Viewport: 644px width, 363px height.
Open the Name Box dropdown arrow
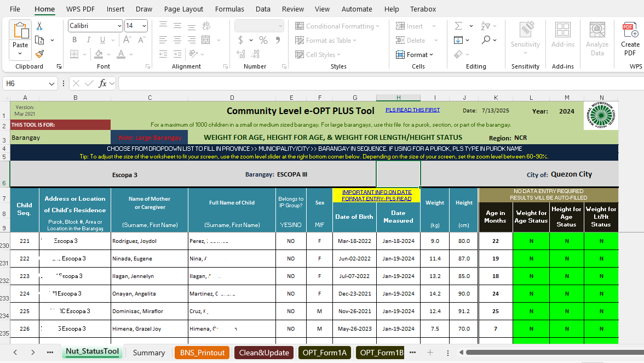pyautogui.click(x=51, y=83)
